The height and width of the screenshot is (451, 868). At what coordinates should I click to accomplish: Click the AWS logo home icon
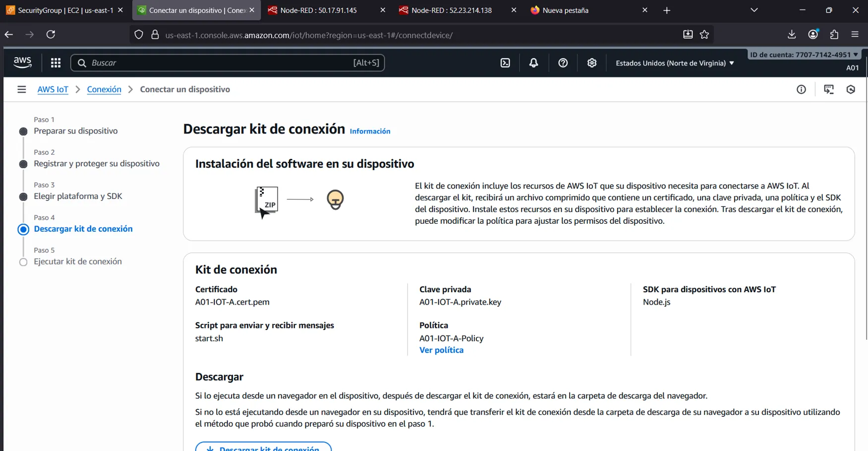[22, 63]
